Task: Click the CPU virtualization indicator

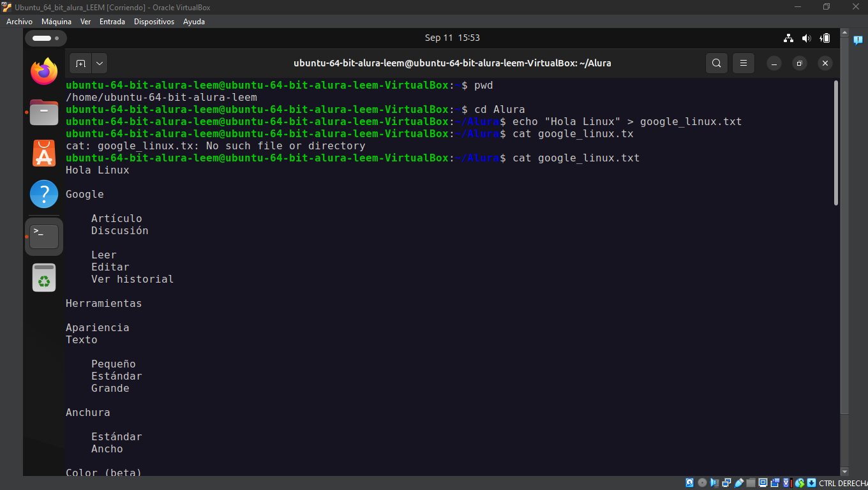Action: (788, 483)
